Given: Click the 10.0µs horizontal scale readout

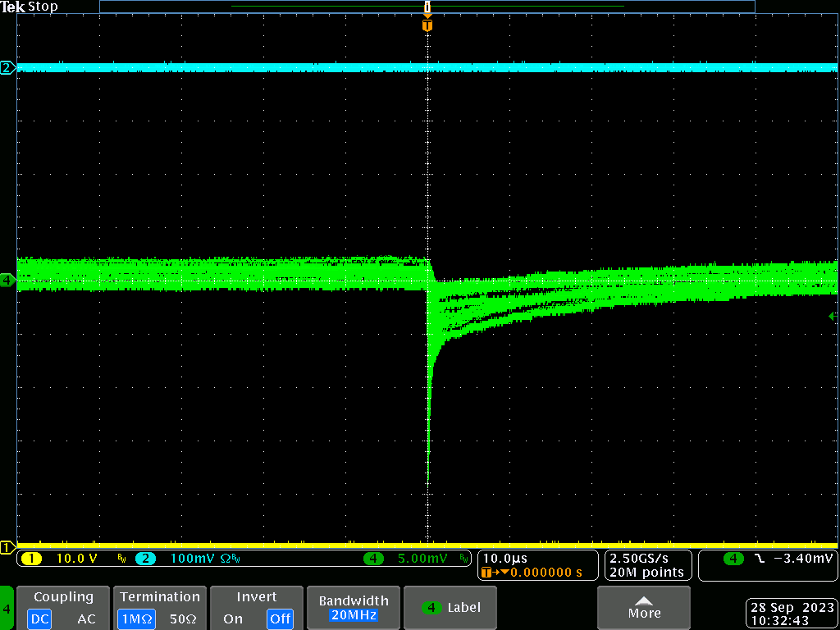Looking at the screenshot, I should tap(506, 559).
